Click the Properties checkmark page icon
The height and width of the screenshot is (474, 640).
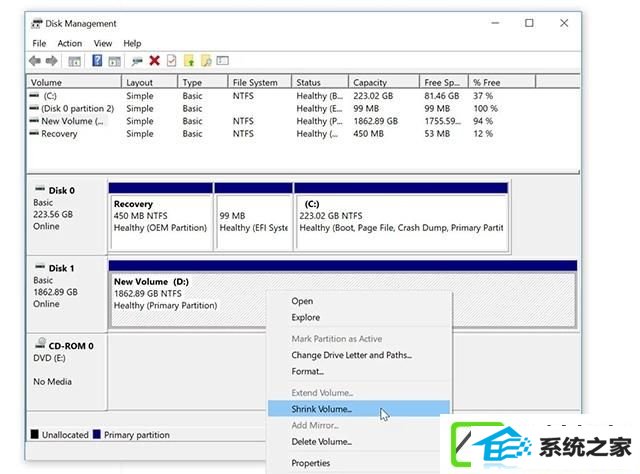(172, 61)
